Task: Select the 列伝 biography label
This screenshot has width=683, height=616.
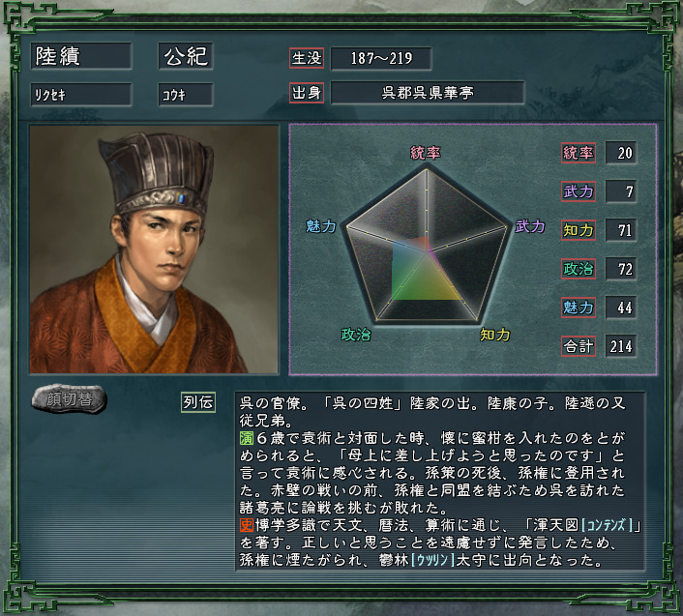Action: (x=198, y=402)
